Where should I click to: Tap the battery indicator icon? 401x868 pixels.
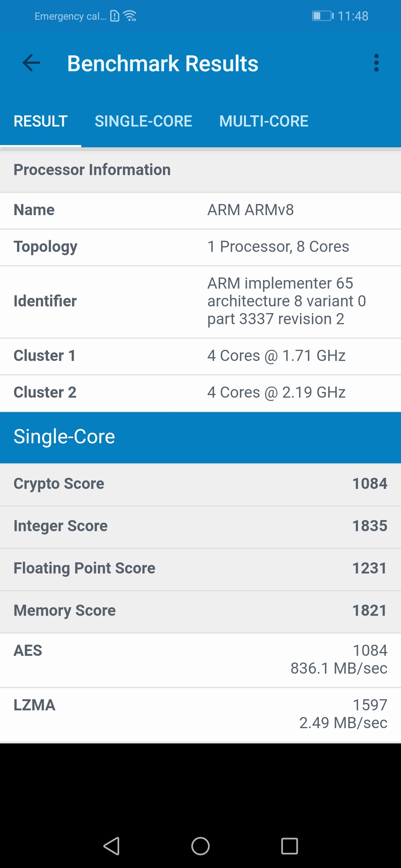coord(322,16)
